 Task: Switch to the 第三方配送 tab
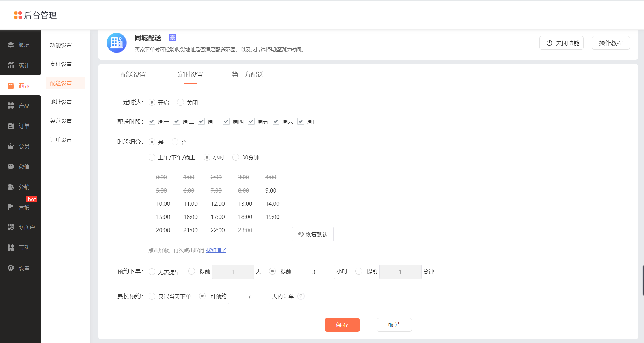point(248,74)
